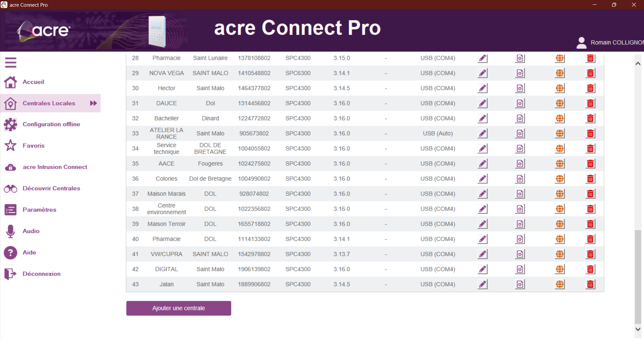This screenshot has height=341, width=644.
Task: Select Déconnexion to log out
Action: (42, 274)
